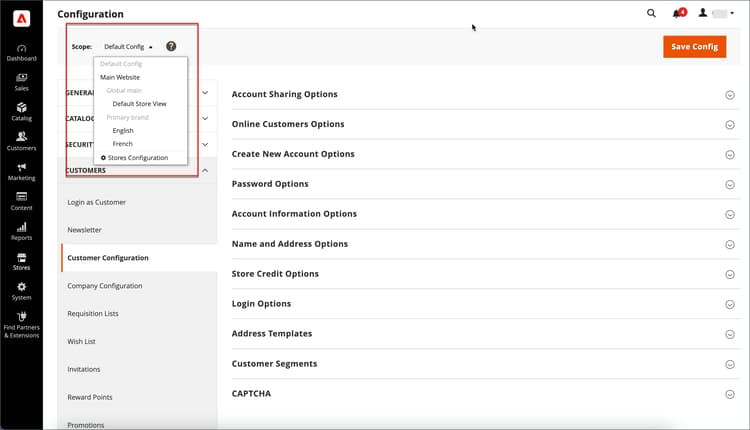Open the System sidebar menu
This screenshot has width=750, height=430.
22,291
